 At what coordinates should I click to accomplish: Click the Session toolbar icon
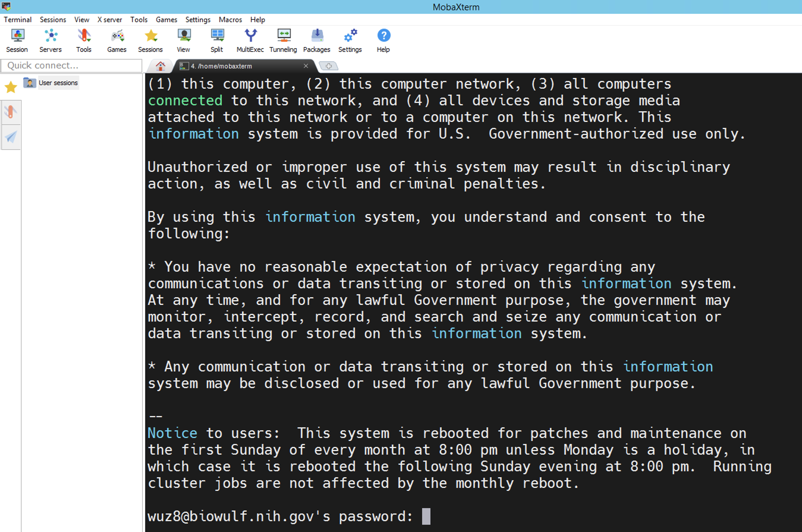(x=17, y=40)
